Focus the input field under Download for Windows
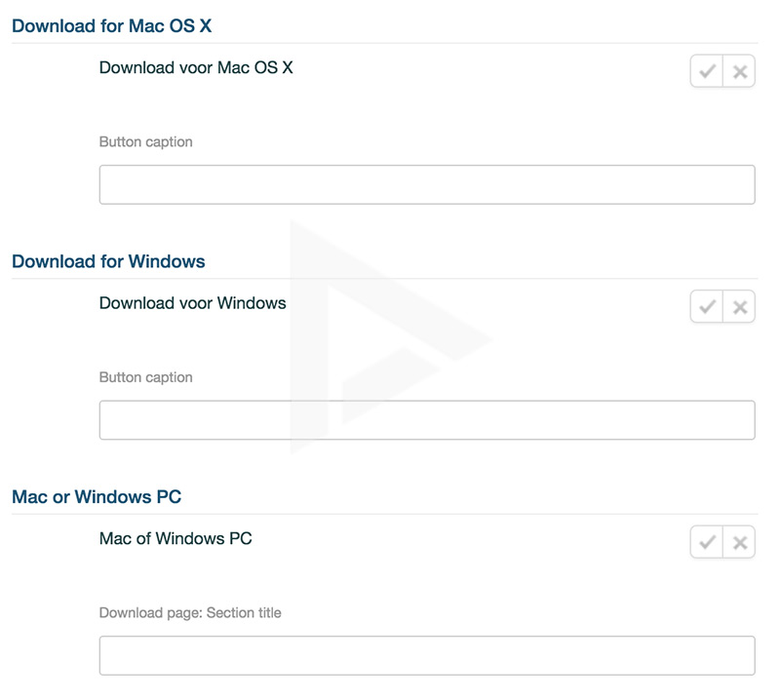The height and width of the screenshot is (700, 780). click(x=427, y=420)
